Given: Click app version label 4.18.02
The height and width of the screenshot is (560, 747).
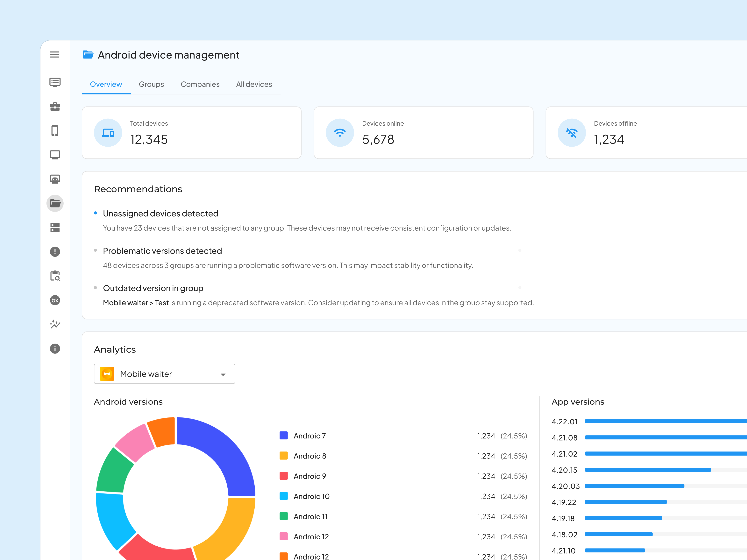Looking at the screenshot, I should tap(564, 535).
